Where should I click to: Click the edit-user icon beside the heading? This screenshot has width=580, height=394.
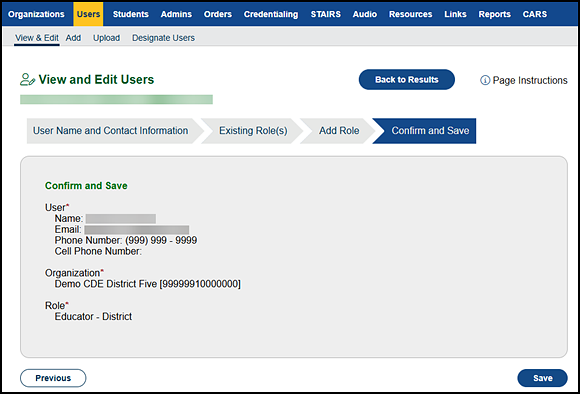coord(27,80)
